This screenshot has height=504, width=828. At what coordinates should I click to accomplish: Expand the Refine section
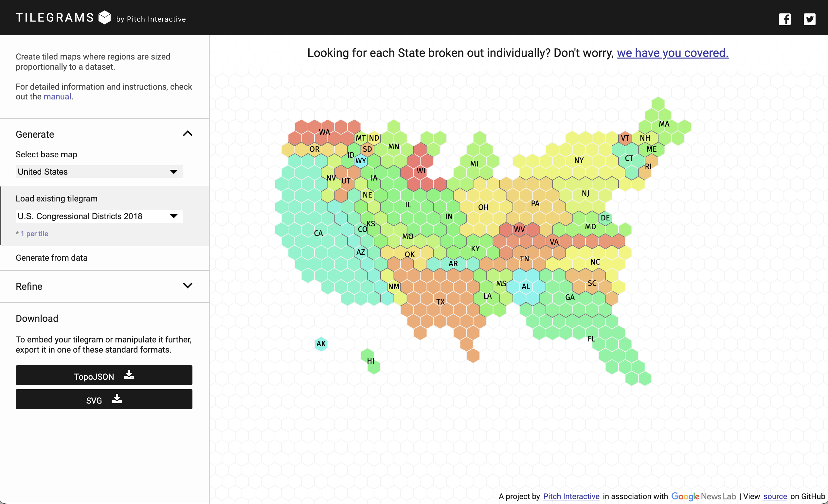click(188, 286)
